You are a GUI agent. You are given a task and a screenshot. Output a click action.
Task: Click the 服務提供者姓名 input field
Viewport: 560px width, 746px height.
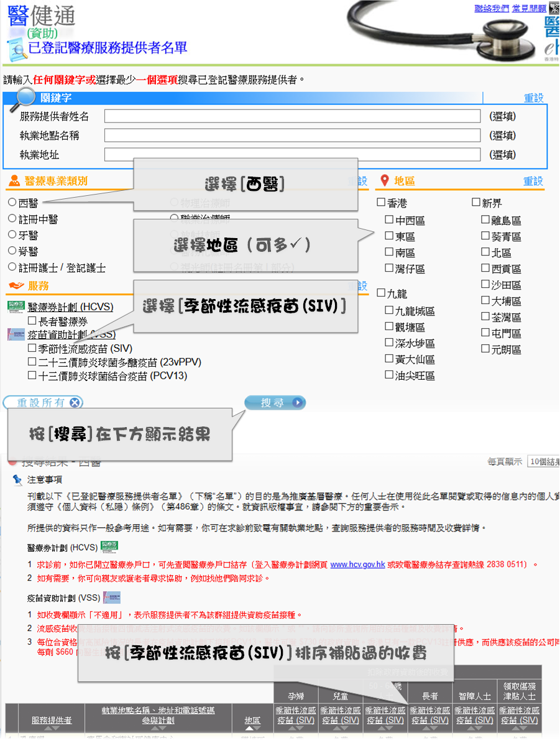292,117
